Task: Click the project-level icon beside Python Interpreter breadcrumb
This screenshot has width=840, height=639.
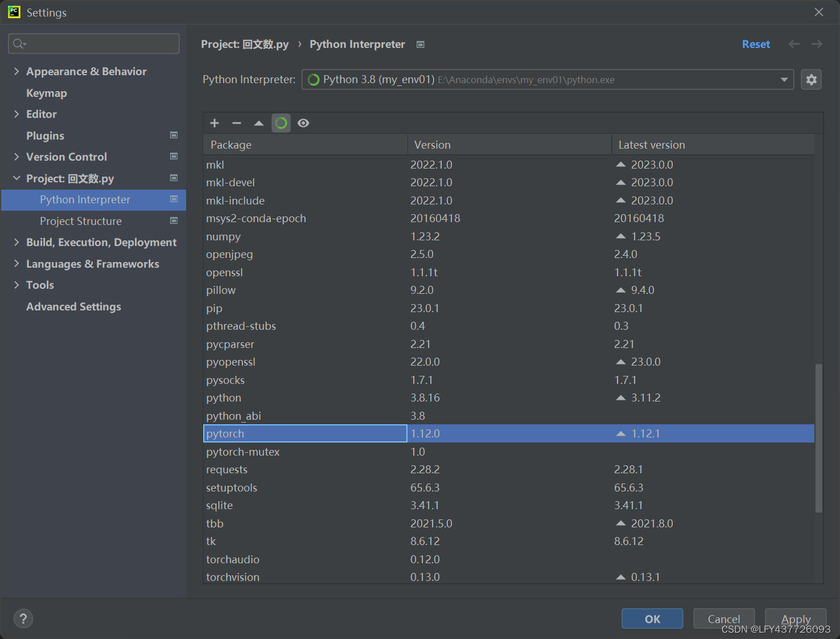Action: click(421, 44)
